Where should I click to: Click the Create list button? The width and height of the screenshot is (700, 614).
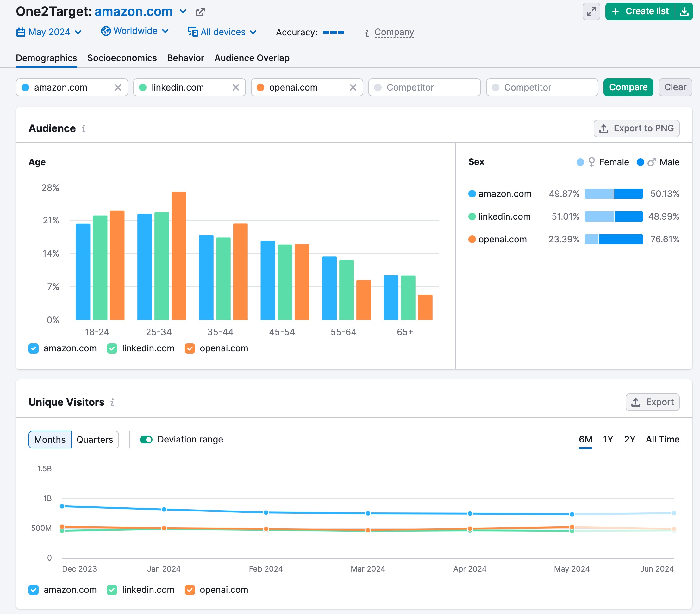click(640, 12)
